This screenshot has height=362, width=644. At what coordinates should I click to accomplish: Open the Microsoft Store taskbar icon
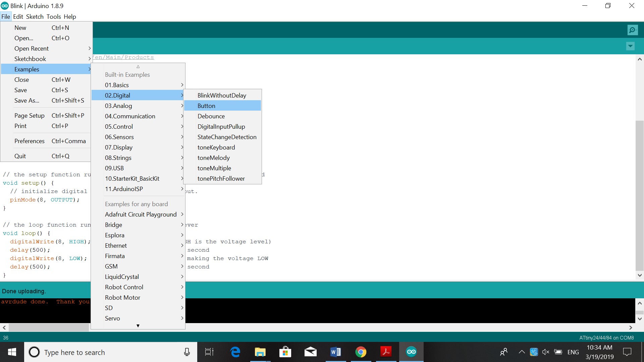click(x=285, y=352)
